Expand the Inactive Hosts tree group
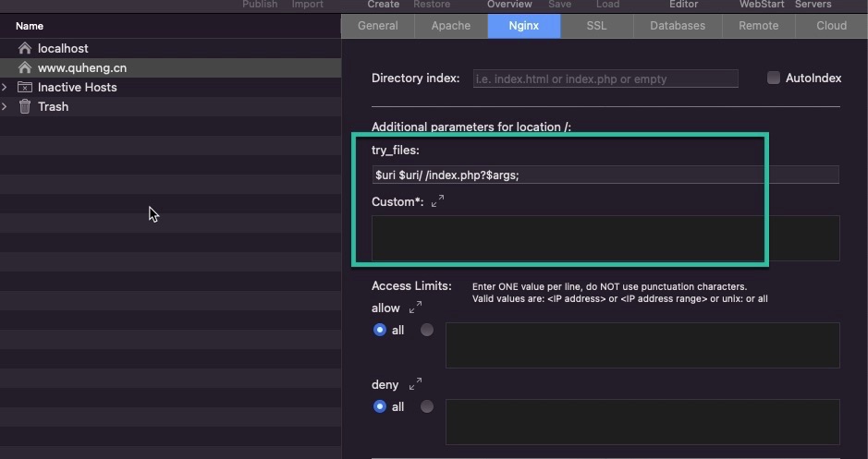The width and height of the screenshot is (868, 459). (x=5, y=87)
